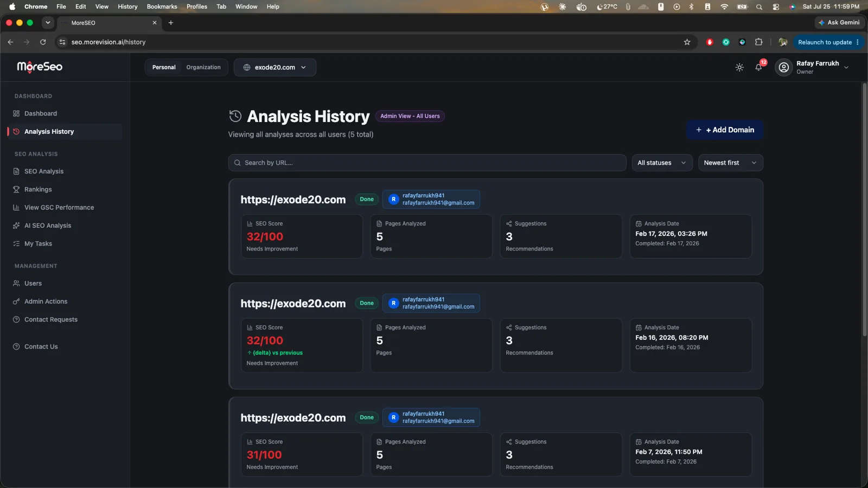Open View GSC Performance chart icon

(x=16, y=208)
